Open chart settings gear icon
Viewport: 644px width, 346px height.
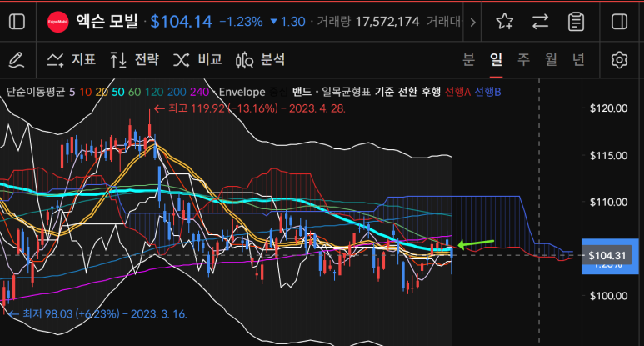[x=619, y=60]
